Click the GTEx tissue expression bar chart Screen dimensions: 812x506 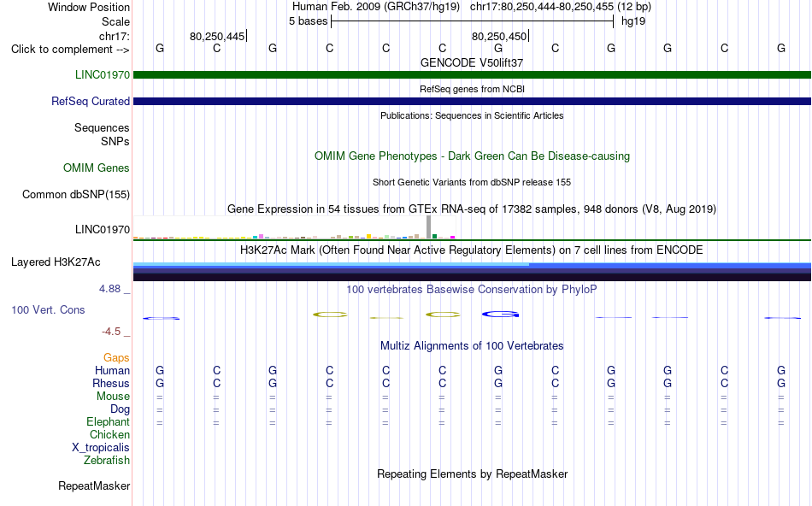coord(294,228)
